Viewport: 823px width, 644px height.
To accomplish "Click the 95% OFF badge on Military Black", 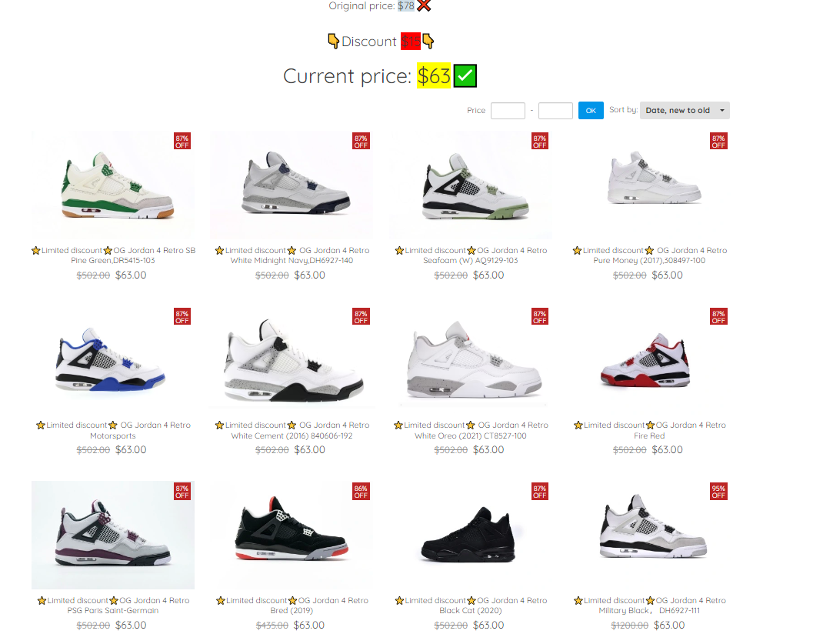I will coord(718,491).
